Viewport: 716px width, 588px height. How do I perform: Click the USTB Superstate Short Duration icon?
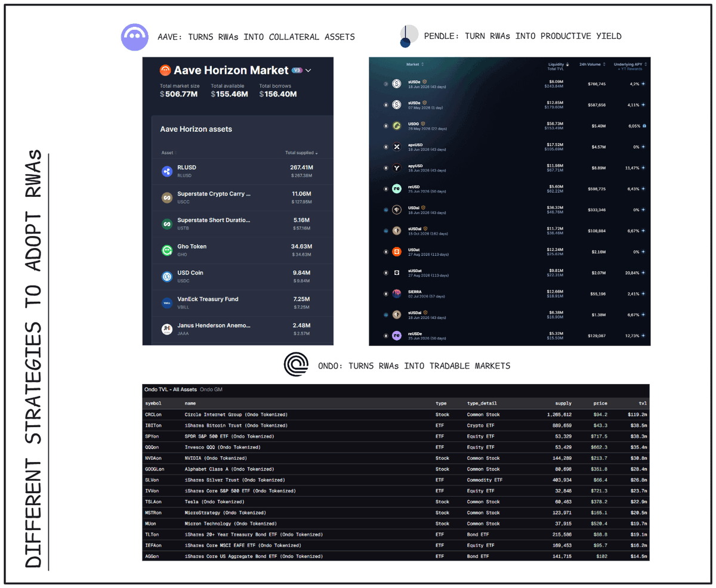point(167,224)
